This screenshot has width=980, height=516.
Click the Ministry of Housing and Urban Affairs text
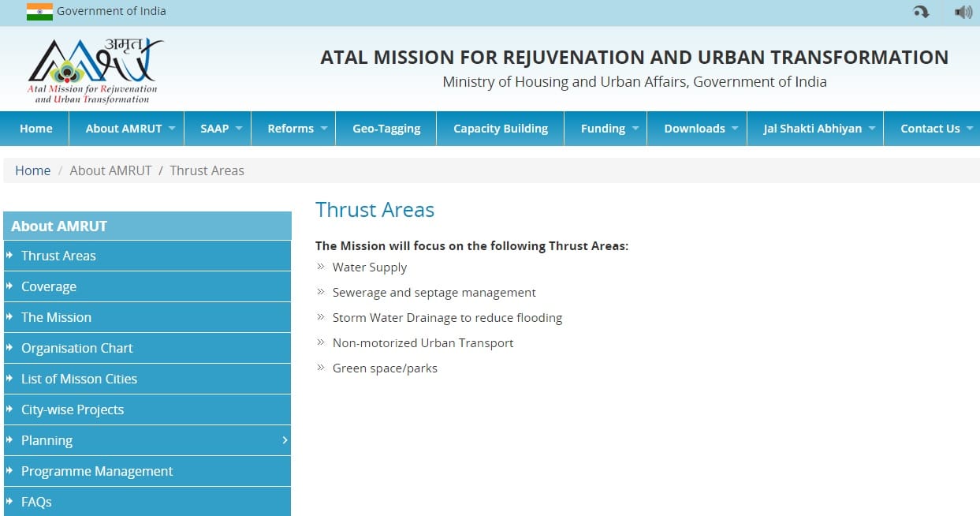[635, 81]
